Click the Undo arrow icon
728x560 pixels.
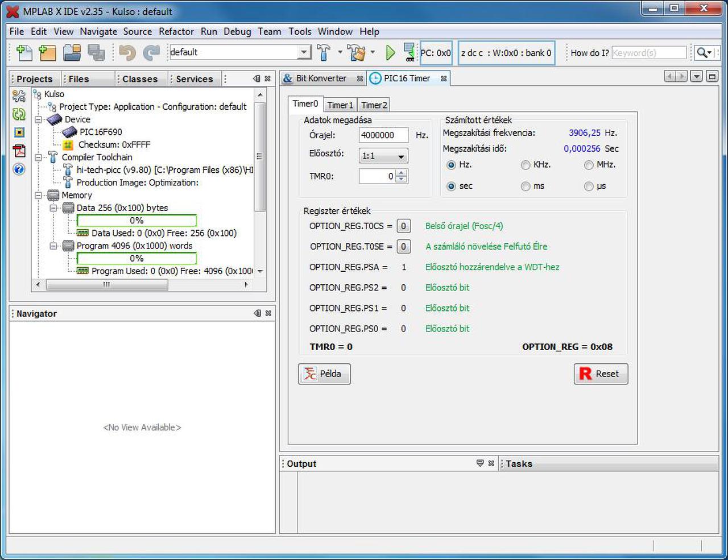click(127, 53)
